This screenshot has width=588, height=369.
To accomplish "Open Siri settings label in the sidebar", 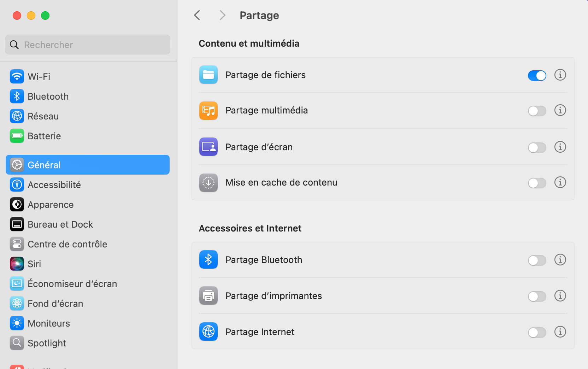I will tap(34, 264).
